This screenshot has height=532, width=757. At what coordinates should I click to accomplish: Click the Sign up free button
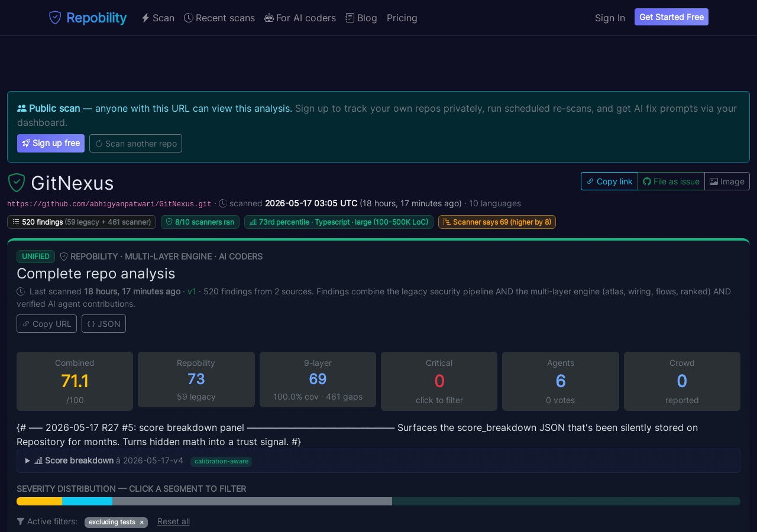51,143
